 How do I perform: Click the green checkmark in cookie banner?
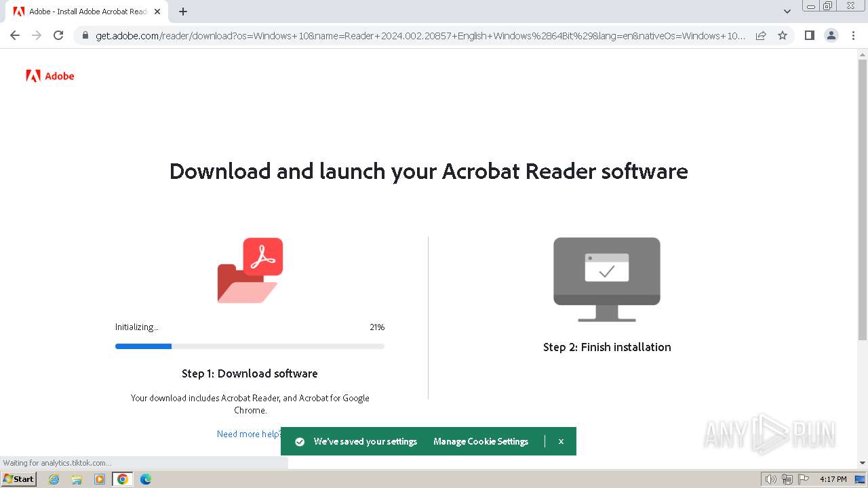click(x=300, y=441)
